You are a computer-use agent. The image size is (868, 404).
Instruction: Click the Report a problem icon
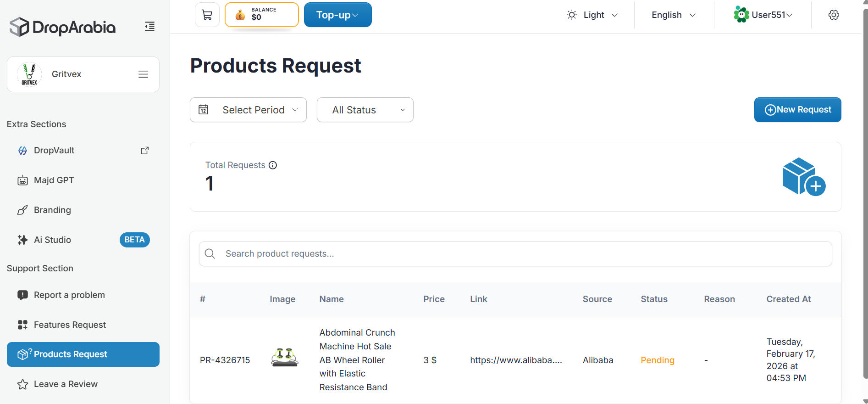22,295
